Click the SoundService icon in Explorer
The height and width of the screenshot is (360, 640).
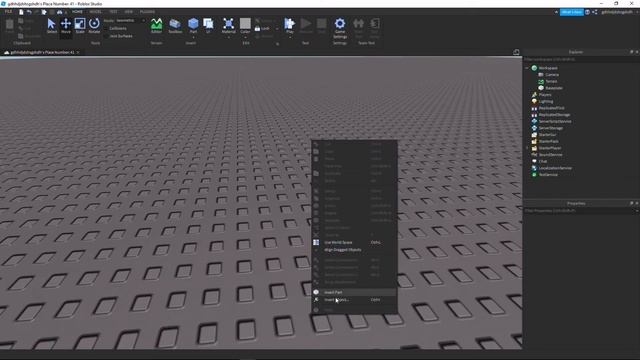click(534, 155)
